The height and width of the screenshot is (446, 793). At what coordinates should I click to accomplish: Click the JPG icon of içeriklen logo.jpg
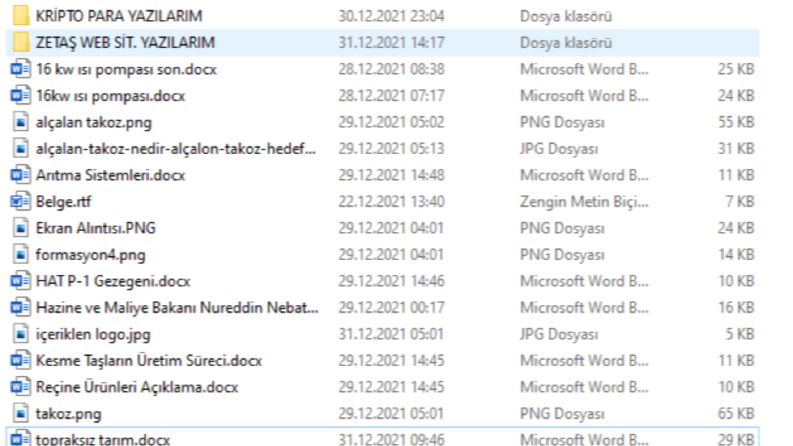click(x=20, y=334)
